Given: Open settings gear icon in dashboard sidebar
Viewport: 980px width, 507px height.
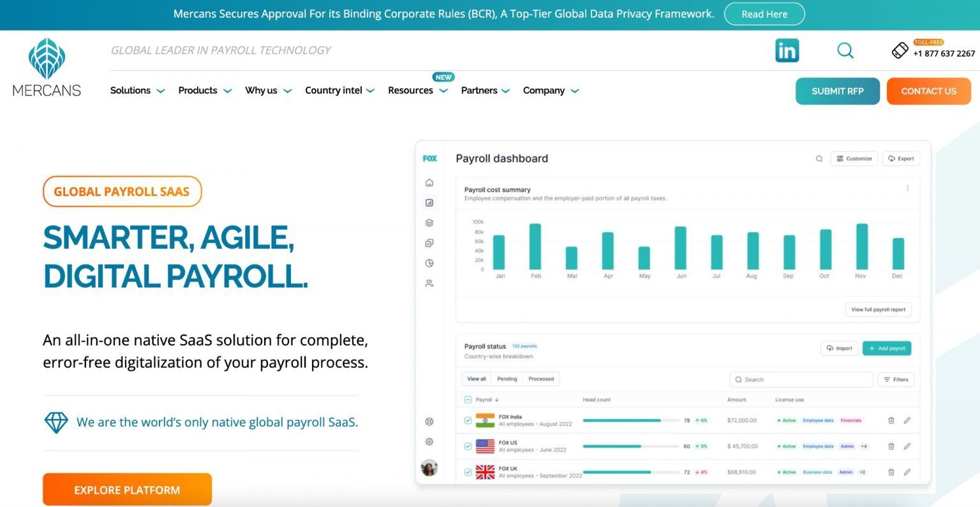Looking at the screenshot, I should (x=429, y=442).
